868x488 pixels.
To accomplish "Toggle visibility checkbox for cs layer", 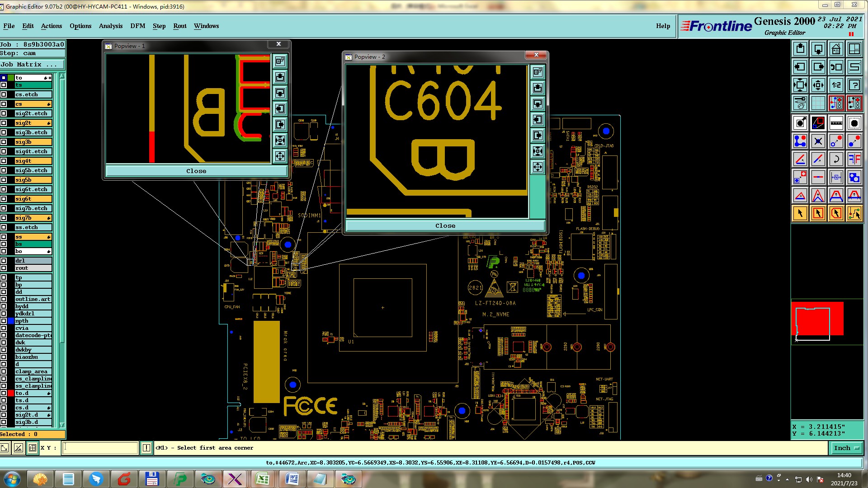I will (4, 104).
